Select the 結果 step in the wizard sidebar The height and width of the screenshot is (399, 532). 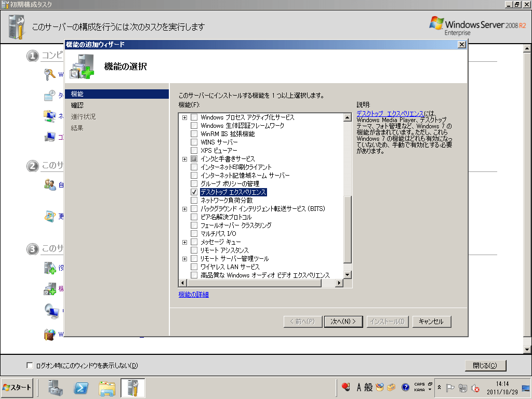click(77, 128)
